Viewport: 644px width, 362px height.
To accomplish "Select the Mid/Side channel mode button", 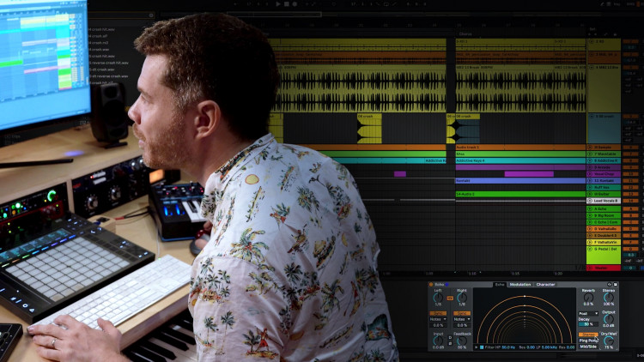I will pos(588,347).
